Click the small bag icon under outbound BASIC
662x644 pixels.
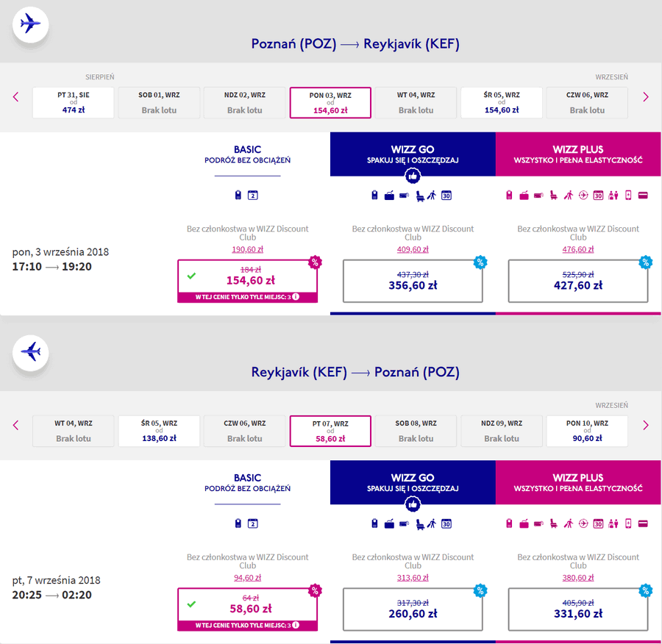coord(238,195)
